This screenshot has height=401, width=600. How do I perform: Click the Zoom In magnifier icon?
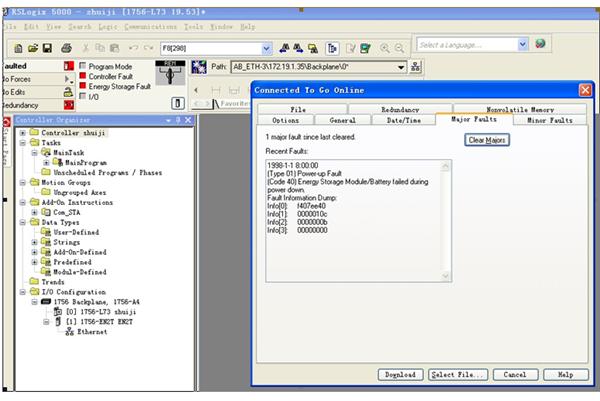click(x=386, y=47)
